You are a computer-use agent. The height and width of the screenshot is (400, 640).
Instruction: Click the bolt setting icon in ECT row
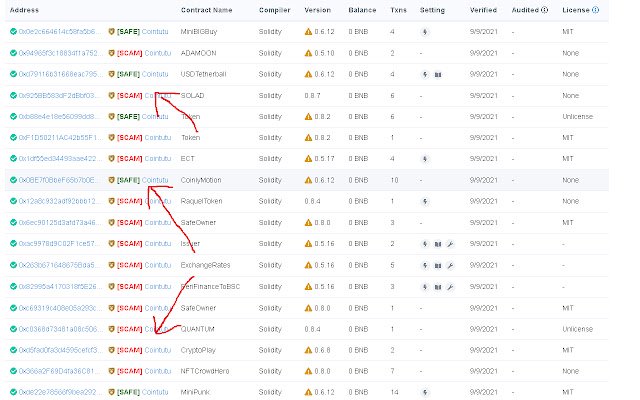point(425,159)
